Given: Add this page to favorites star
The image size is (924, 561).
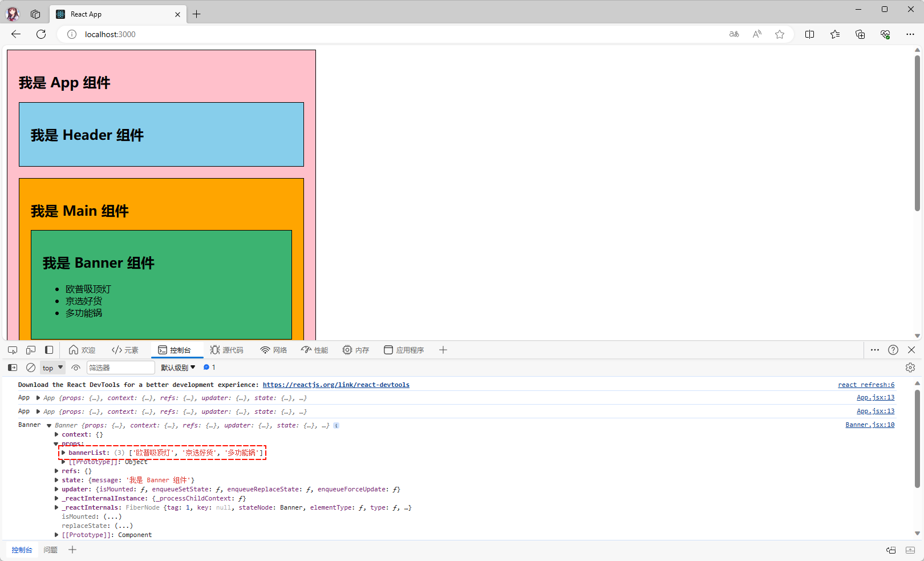Looking at the screenshot, I should (780, 34).
